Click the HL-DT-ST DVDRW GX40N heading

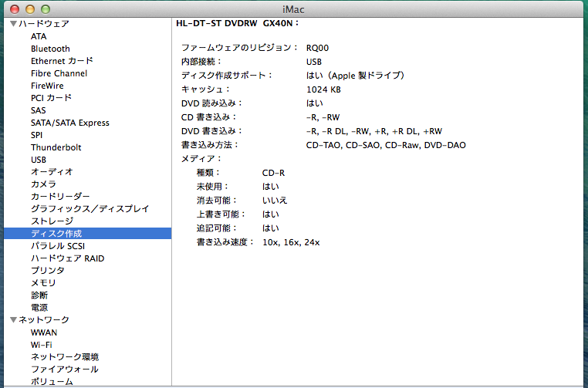click(x=238, y=23)
